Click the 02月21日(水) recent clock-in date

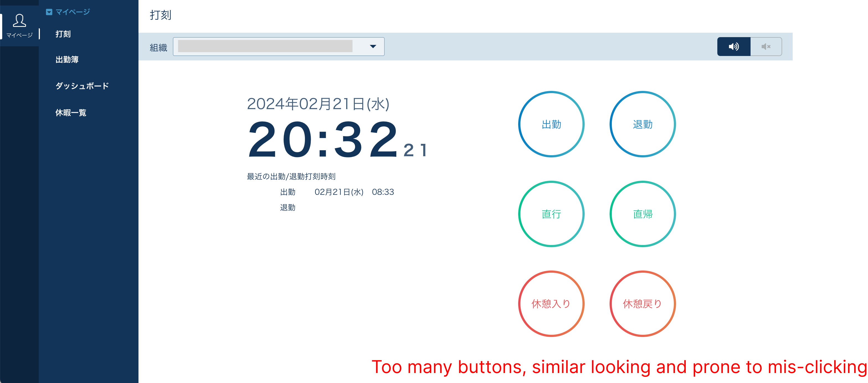pyautogui.click(x=339, y=192)
